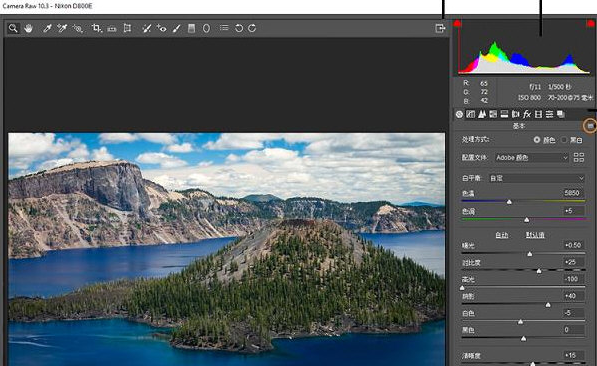The width and height of the screenshot is (597, 366).
Task: Switch to the Tone Curve tab
Action: (471, 114)
